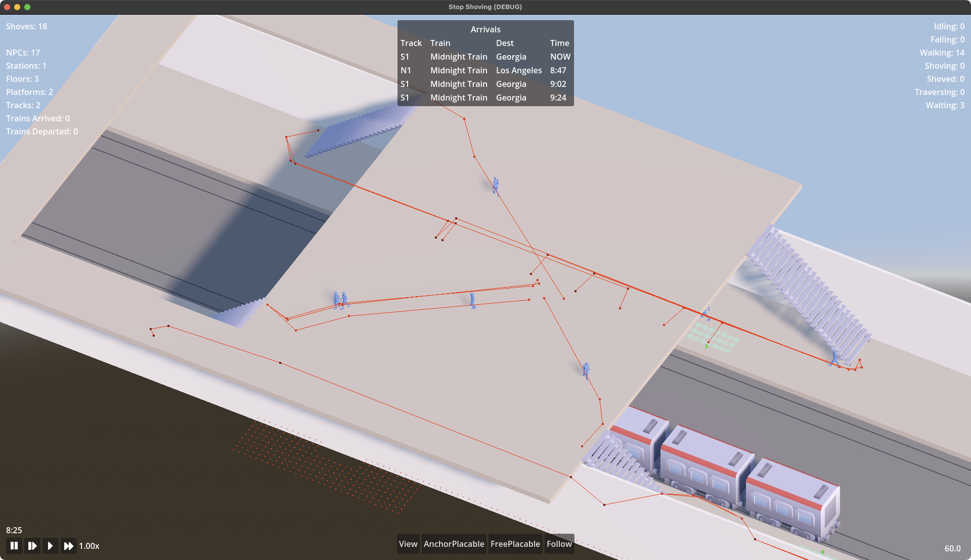Select the AnchorPlacable mode
The width and height of the screenshot is (971, 560).
(x=454, y=544)
